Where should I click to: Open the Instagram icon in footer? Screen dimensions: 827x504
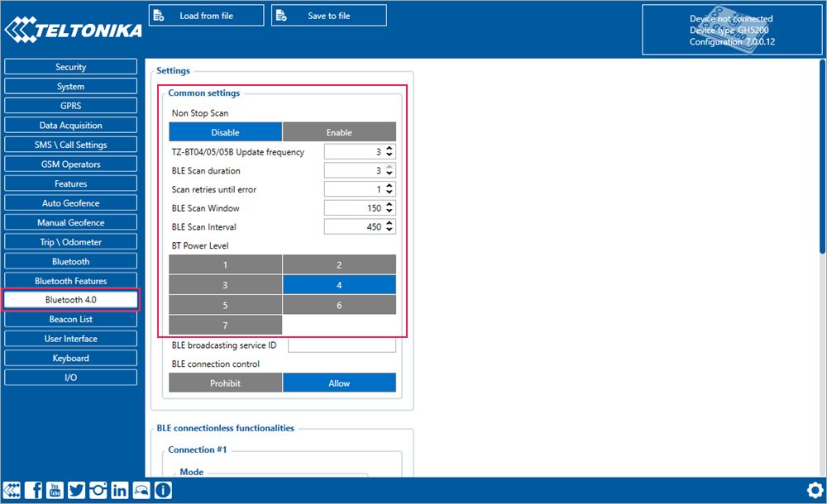coord(98,490)
